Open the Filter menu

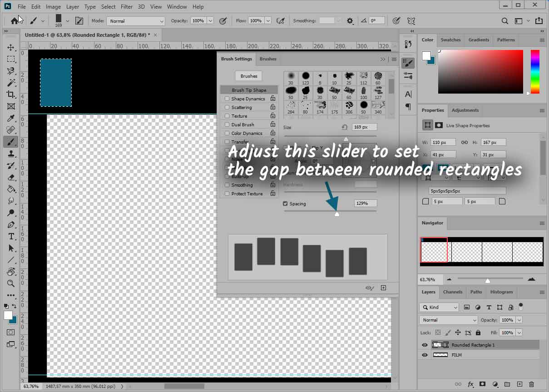point(127,7)
